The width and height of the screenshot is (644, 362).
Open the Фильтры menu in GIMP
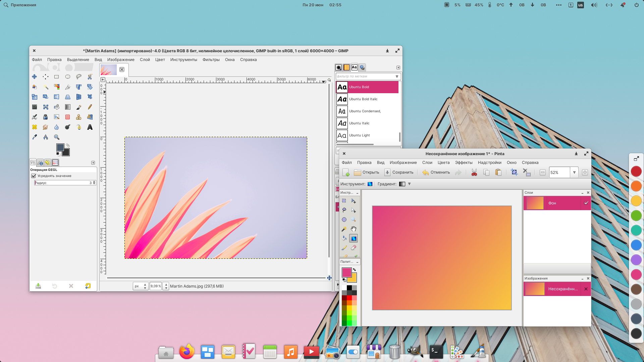point(211,60)
